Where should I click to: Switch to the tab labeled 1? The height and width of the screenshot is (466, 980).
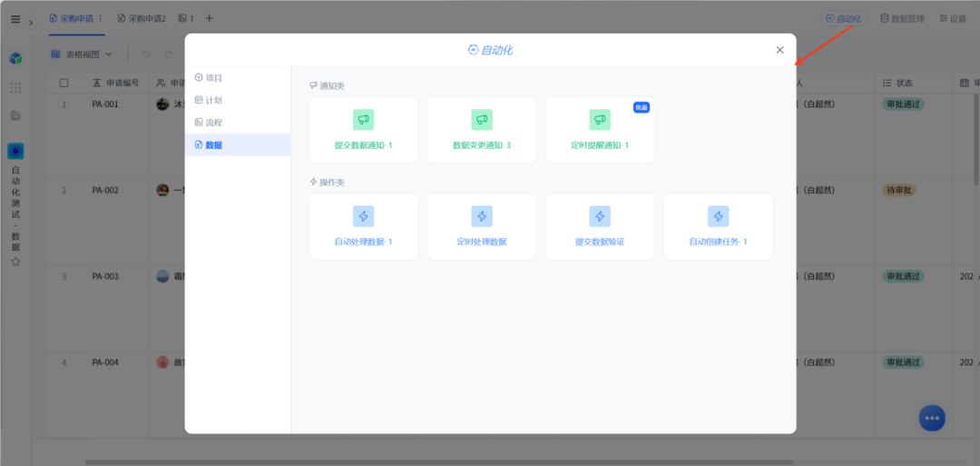[x=186, y=19]
